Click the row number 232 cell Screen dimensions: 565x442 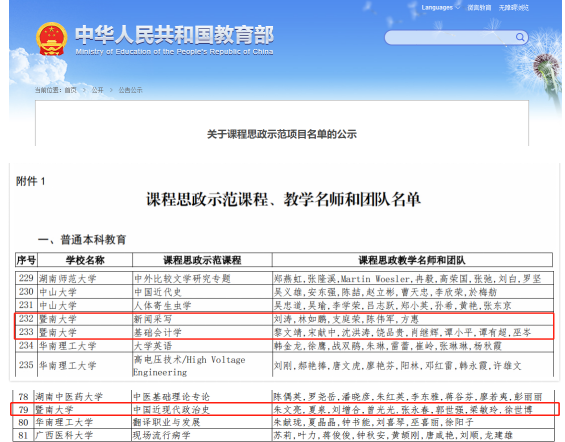[26, 318]
